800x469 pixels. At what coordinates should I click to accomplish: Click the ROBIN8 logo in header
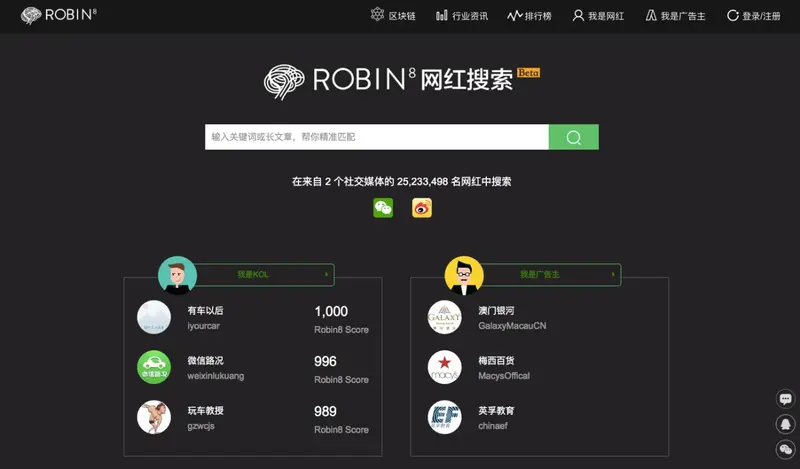(x=59, y=15)
